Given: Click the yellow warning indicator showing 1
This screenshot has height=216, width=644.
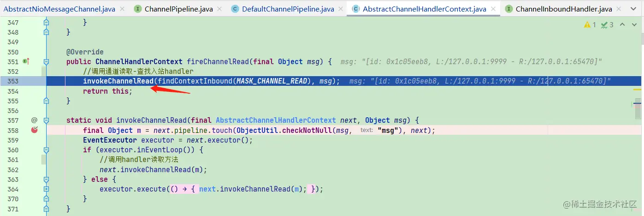Looking at the screenshot, I should click(590, 25).
